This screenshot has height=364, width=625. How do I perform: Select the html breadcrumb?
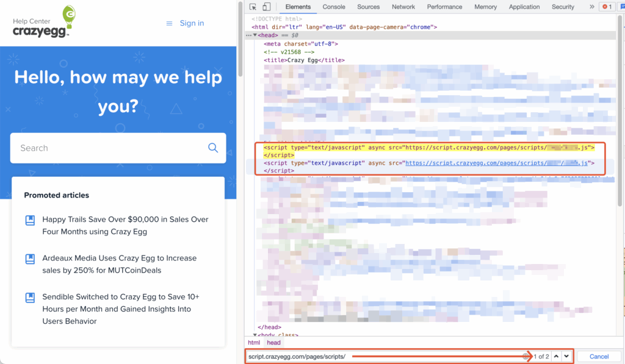click(254, 343)
